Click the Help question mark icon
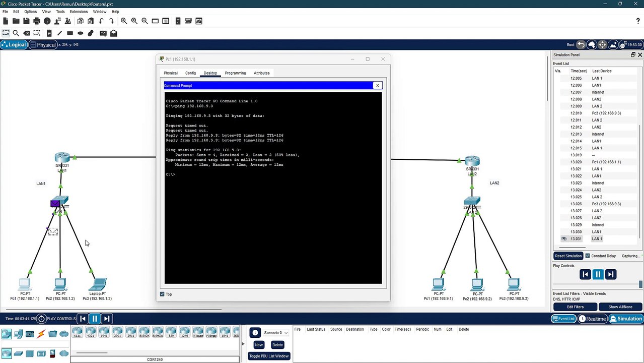This screenshot has height=363, width=644. (638, 21)
